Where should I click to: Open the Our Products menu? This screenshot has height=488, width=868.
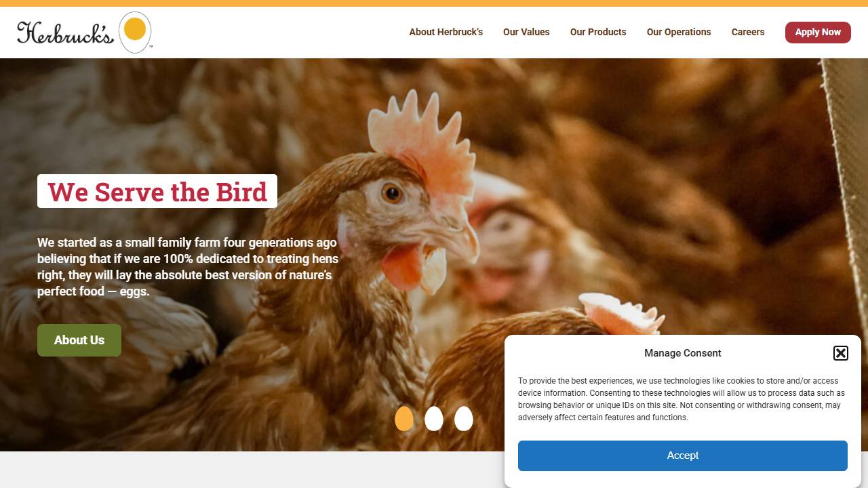click(598, 32)
